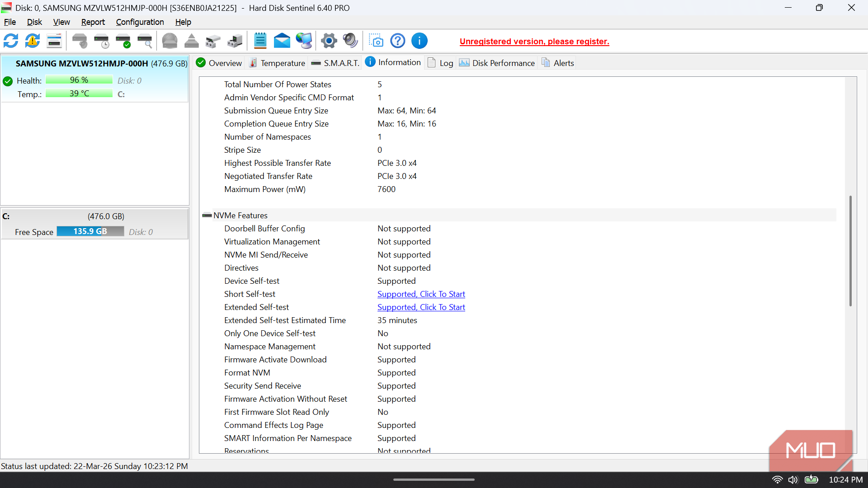This screenshot has height=488, width=868.
Task: Switch to the Alerts tab
Action: [558, 63]
